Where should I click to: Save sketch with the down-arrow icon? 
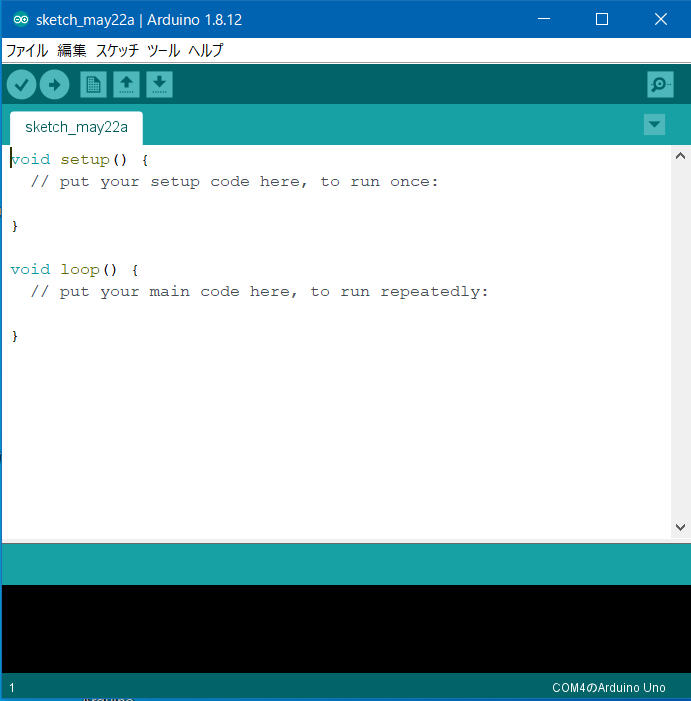[x=160, y=84]
